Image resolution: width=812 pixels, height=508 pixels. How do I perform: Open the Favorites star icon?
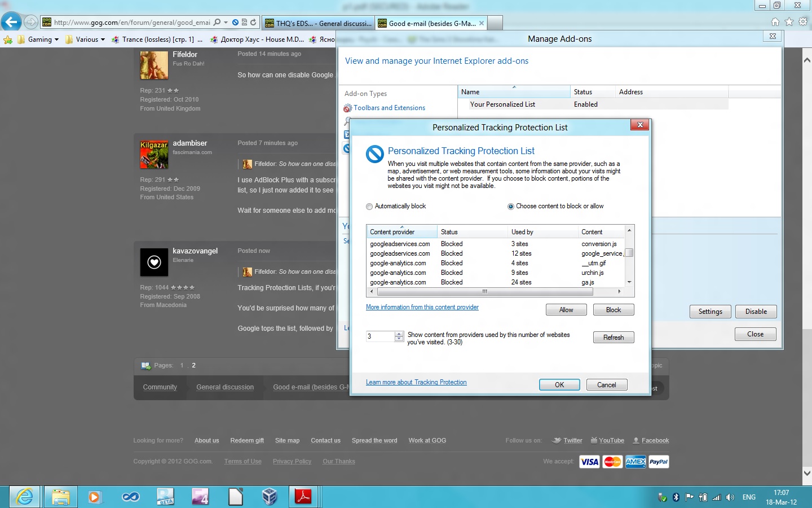(789, 21)
